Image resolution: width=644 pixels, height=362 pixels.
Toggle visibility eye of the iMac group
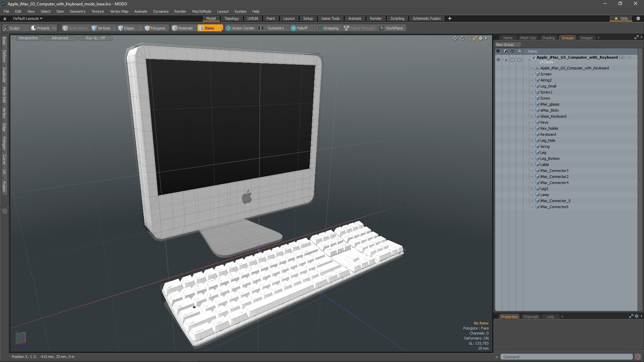[498, 60]
